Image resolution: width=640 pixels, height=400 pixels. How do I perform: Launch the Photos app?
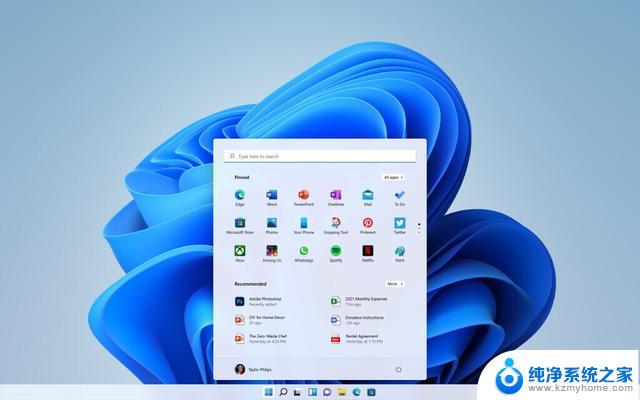272,223
